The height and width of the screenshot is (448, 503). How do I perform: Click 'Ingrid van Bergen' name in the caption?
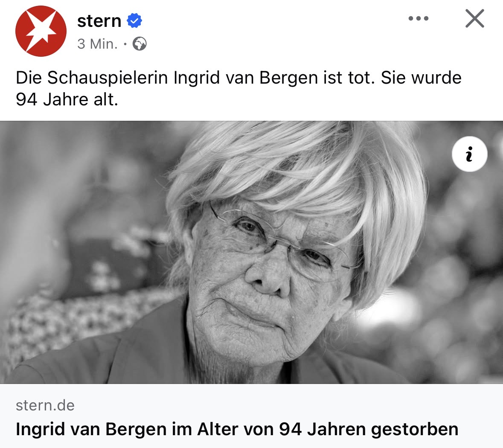[x=245, y=78]
